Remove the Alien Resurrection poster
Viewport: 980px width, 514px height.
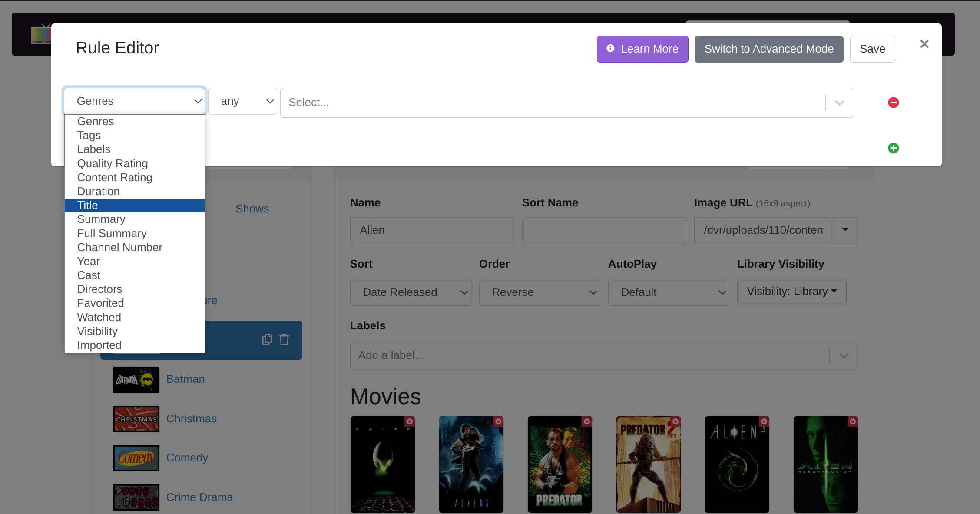(x=853, y=421)
